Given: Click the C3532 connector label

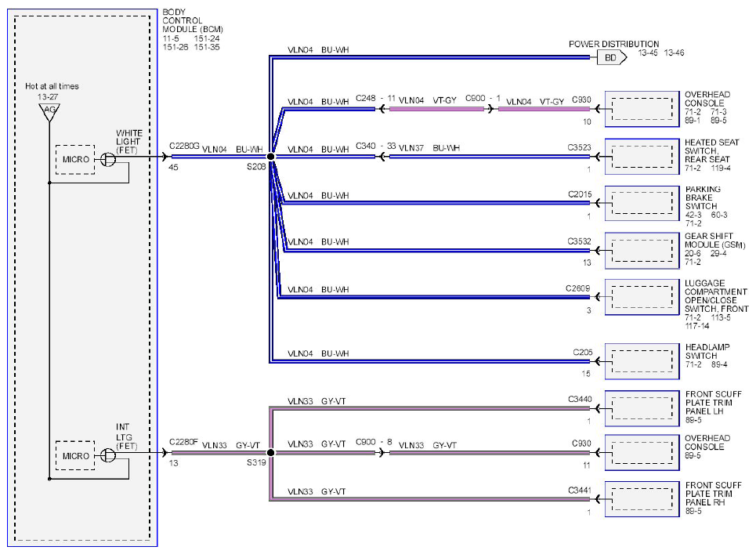Looking at the screenshot, I should [579, 241].
